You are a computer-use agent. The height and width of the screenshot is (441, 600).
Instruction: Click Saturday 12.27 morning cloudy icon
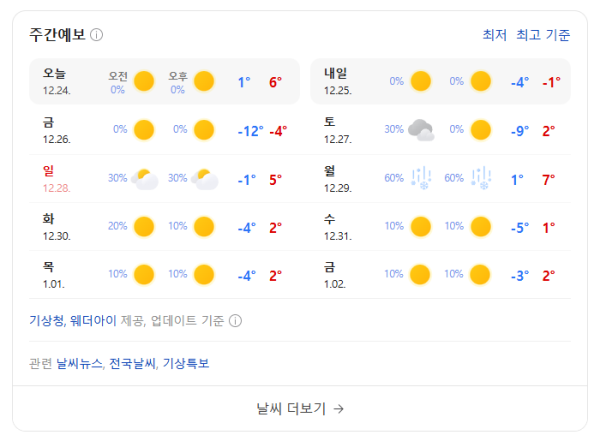click(x=421, y=130)
